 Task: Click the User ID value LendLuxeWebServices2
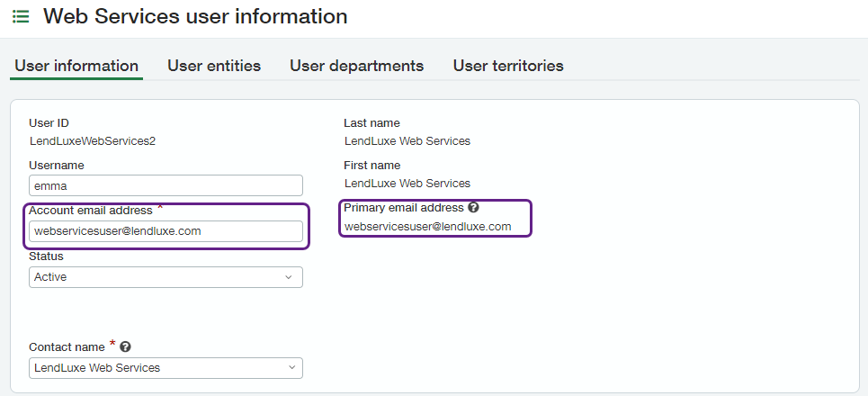(86, 140)
